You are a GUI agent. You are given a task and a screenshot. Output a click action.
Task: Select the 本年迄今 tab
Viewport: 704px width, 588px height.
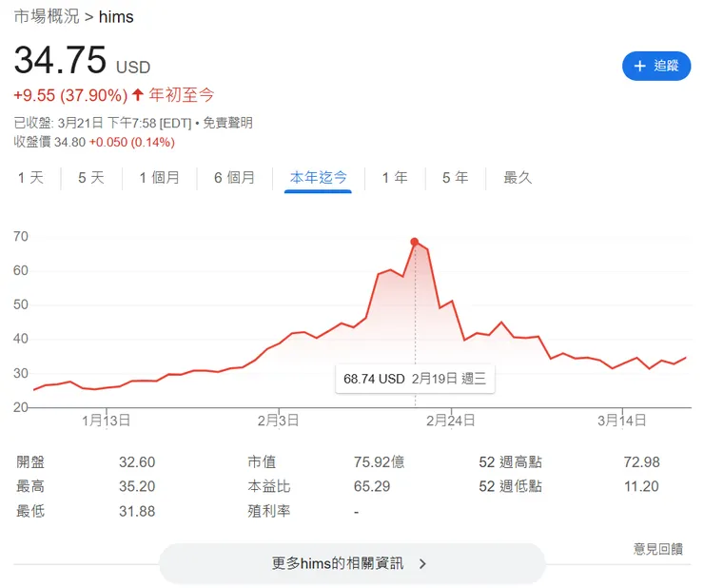[x=318, y=177]
